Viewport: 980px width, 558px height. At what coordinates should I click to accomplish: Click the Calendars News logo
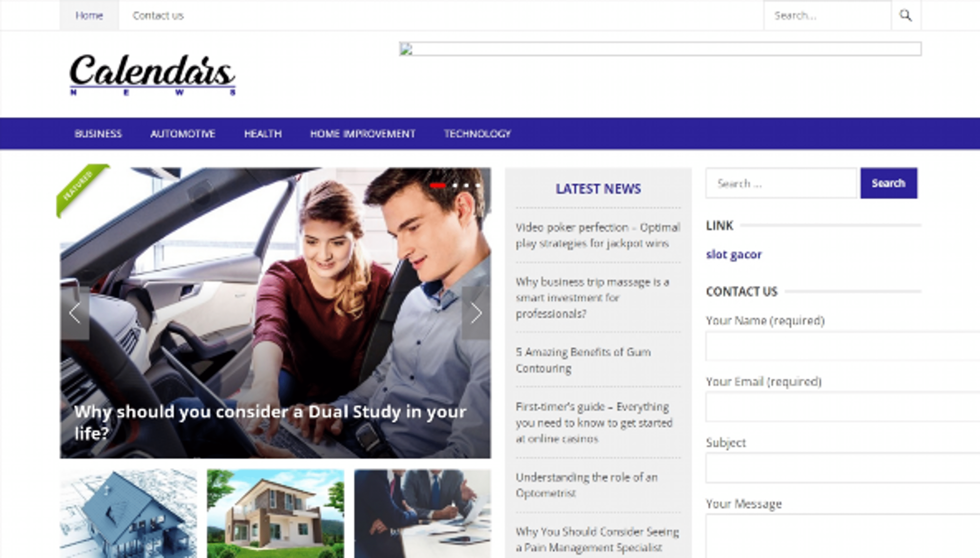point(152,75)
